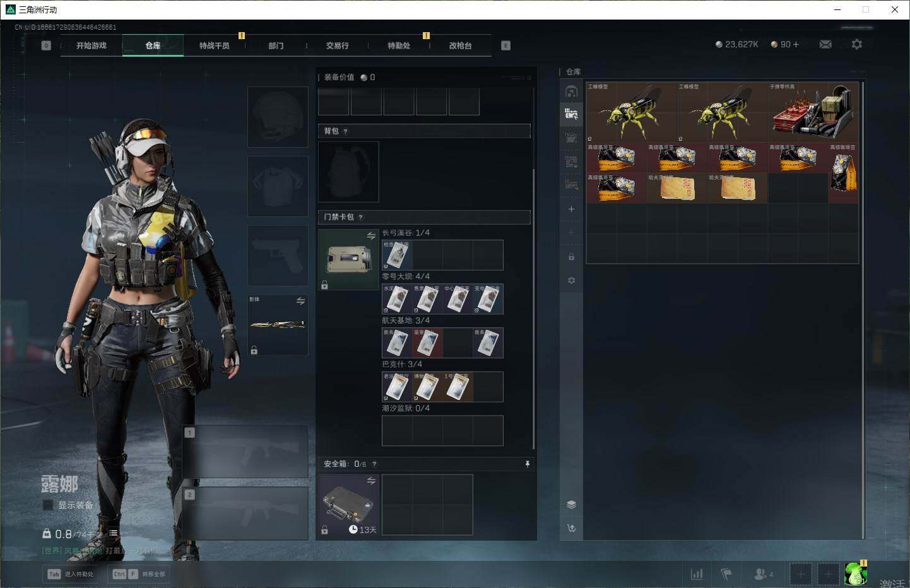Open the list icon beside carry weight
The height and width of the screenshot is (588, 910).
pos(114,533)
